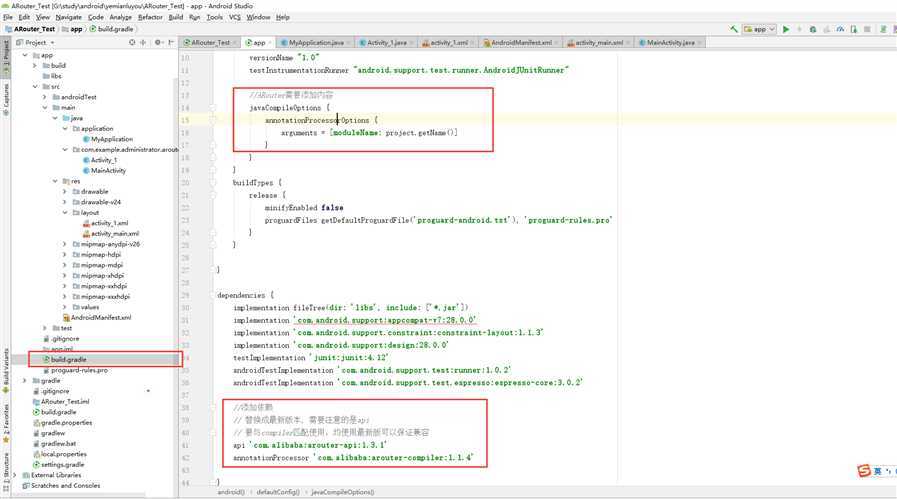Screen dimensions: 897x499
Task: Open the Structure side tool window
Action: click(x=6, y=472)
